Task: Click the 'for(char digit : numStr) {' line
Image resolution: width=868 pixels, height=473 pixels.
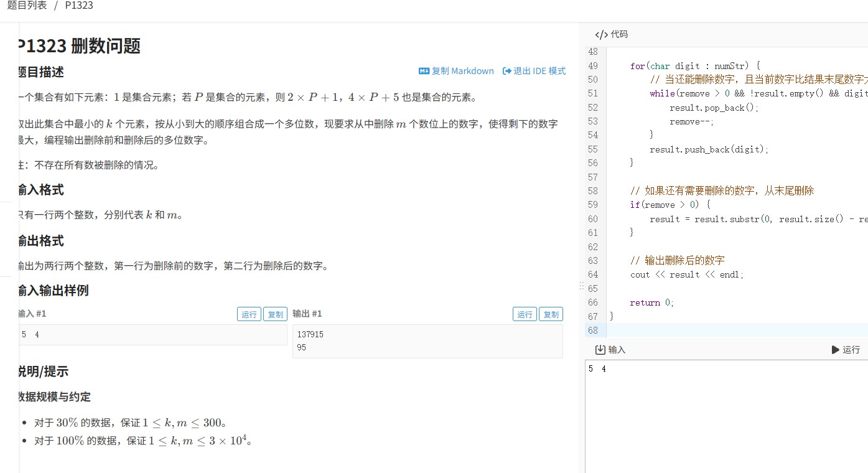Action: click(x=696, y=66)
